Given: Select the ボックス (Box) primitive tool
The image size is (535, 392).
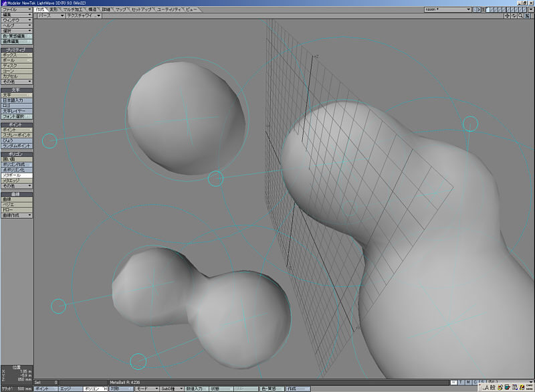Looking at the screenshot, I should tap(16, 54).
